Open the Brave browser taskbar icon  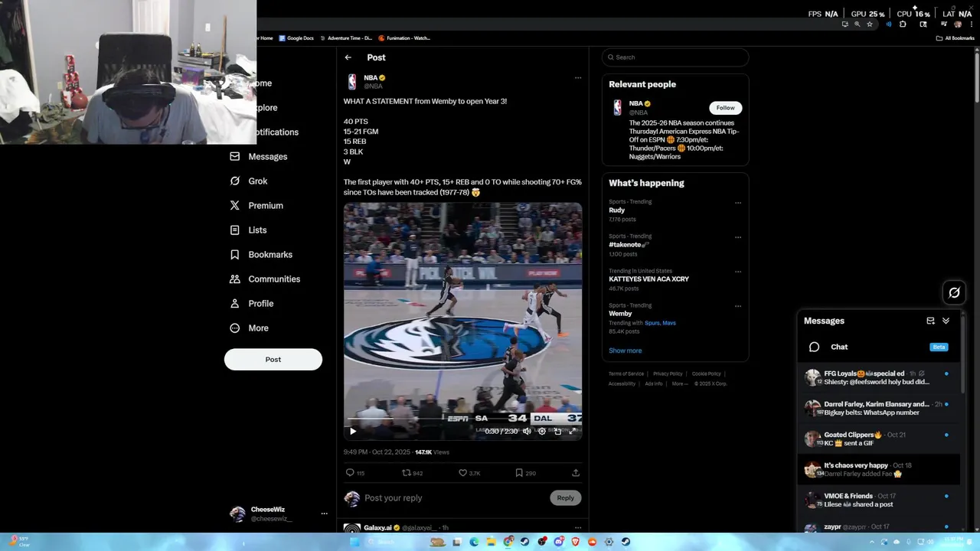tap(576, 542)
